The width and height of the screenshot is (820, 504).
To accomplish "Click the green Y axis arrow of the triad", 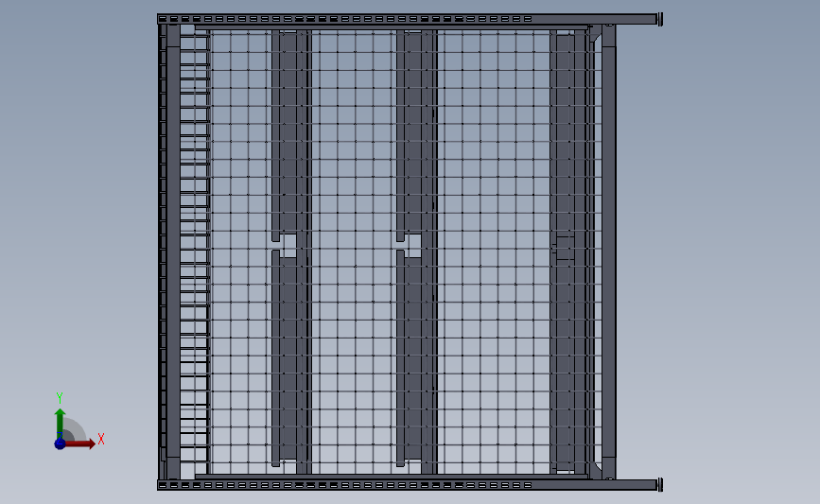I will (x=61, y=424).
